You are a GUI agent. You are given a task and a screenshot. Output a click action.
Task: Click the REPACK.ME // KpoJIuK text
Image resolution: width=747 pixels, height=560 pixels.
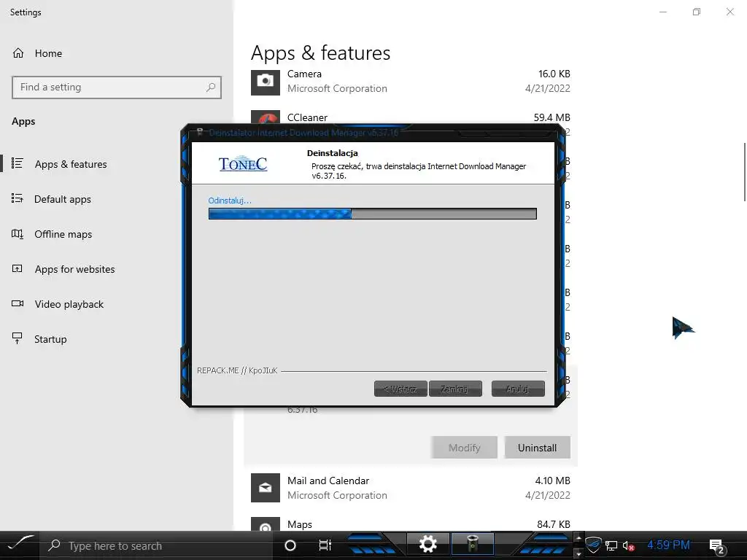(x=237, y=370)
